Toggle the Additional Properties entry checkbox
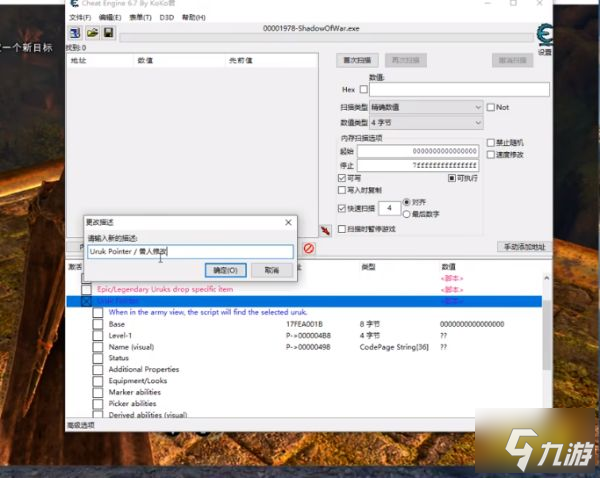The width and height of the screenshot is (600, 478). click(98, 370)
